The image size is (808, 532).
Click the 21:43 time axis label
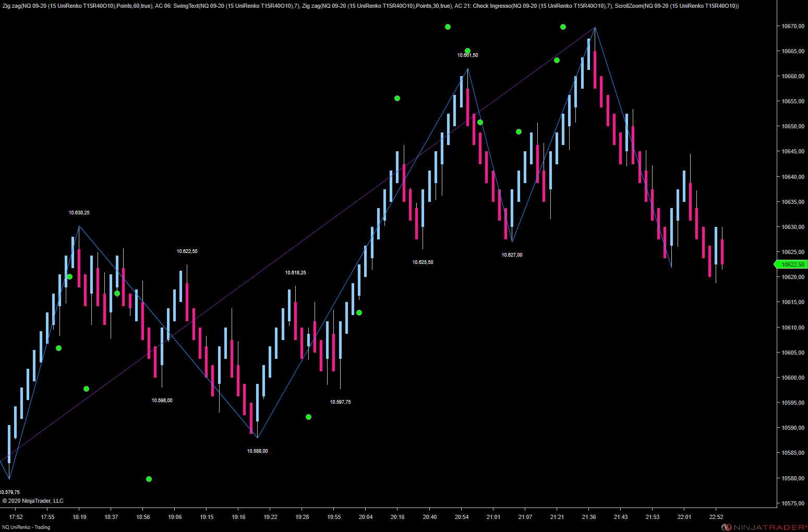[620, 517]
